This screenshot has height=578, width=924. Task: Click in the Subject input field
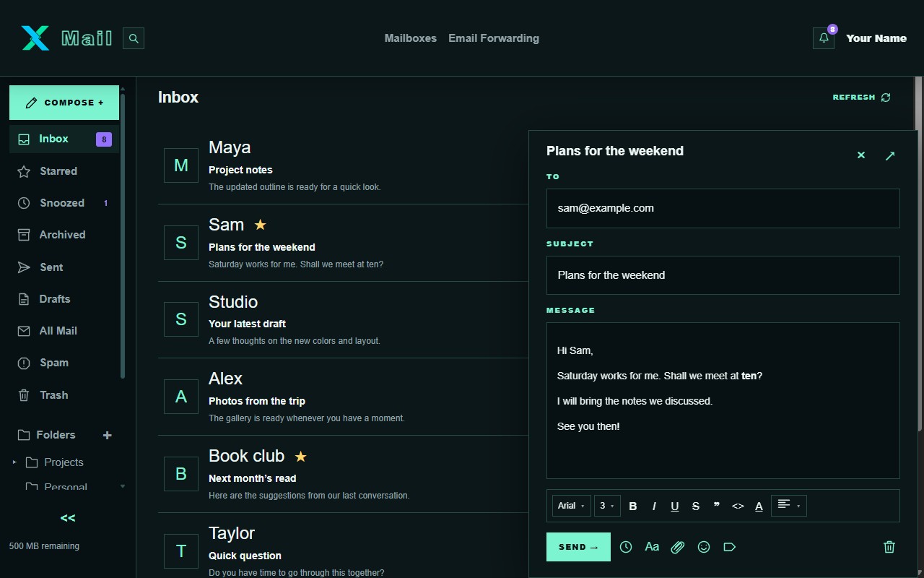(723, 275)
